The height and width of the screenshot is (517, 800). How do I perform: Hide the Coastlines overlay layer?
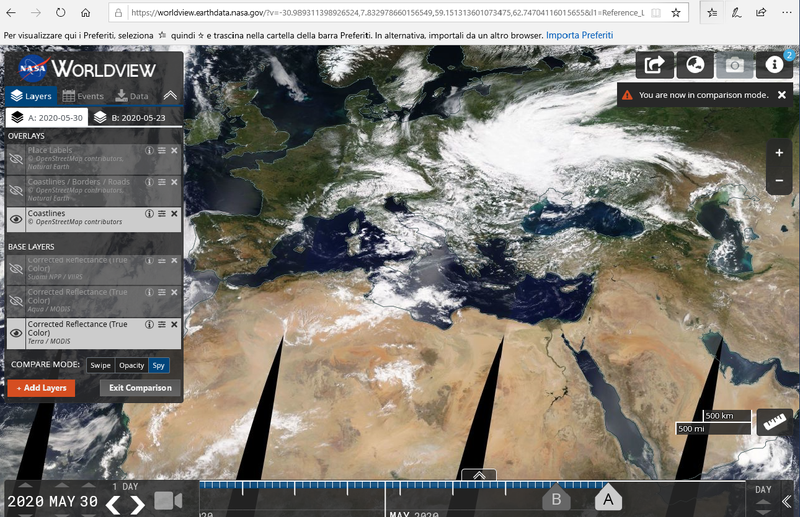pos(16,219)
